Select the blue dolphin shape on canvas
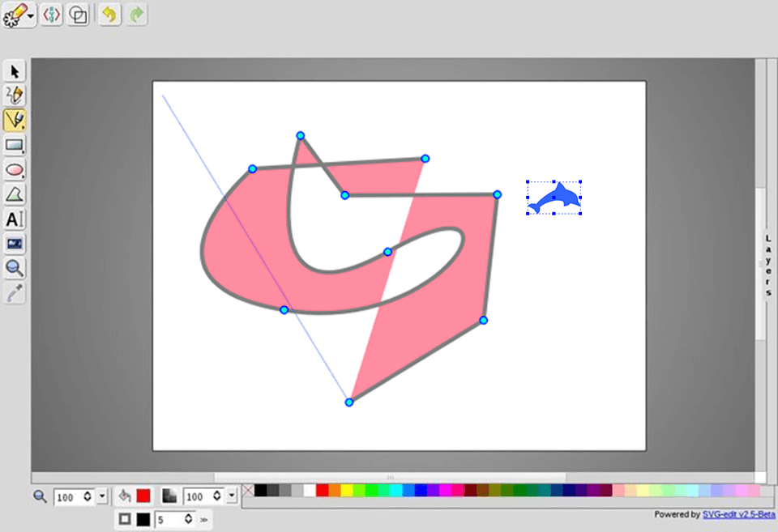The width and height of the screenshot is (778, 532). coord(554,197)
